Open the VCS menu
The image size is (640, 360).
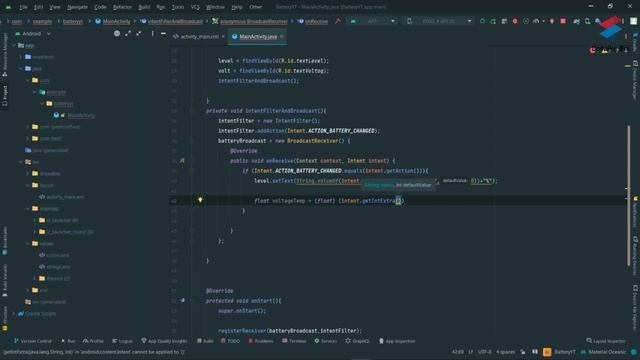click(x=195, y=7)
